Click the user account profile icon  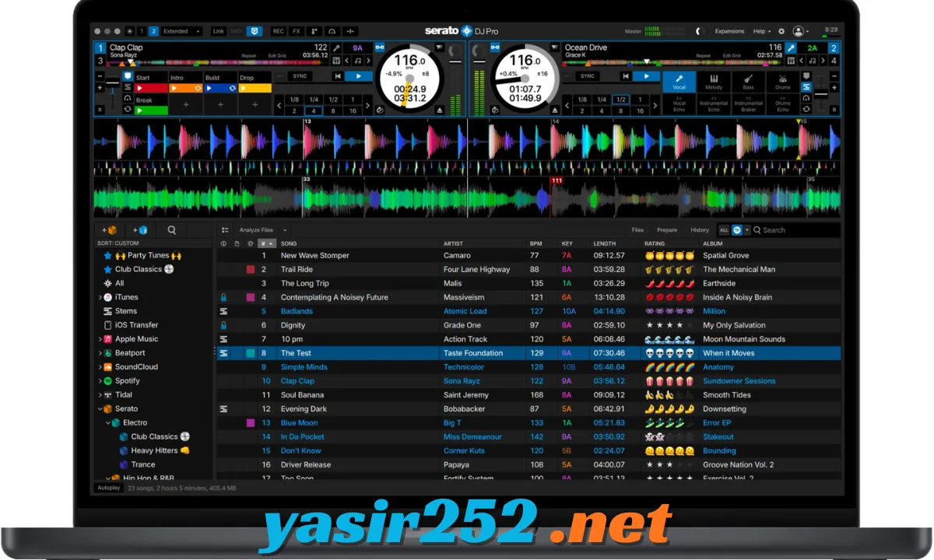coord(799,31)
